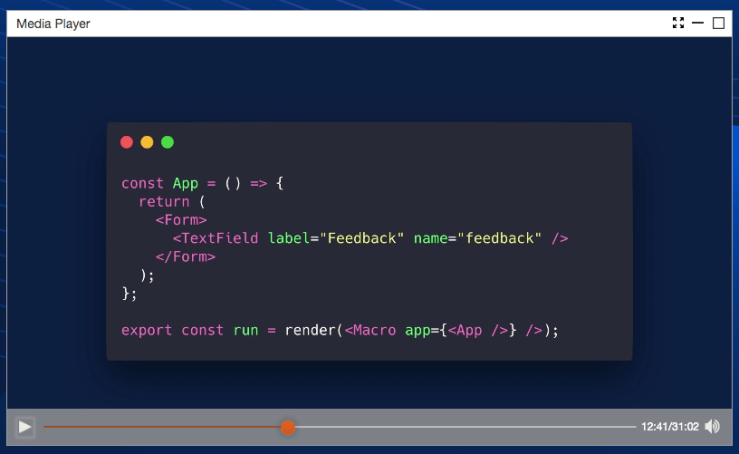Click the closing </Form> tag
Viewport: 739px width, 454px height.
click(185, 256)
